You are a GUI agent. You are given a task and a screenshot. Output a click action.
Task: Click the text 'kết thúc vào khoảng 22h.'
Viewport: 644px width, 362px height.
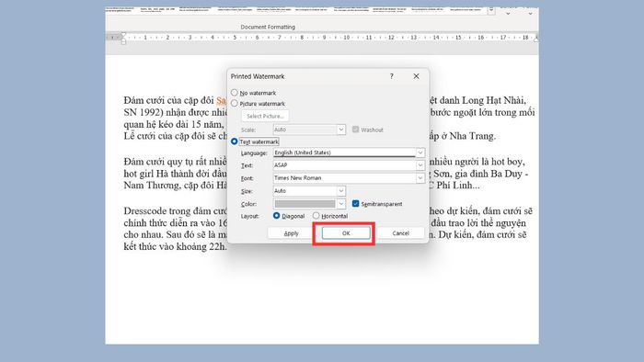175,247
